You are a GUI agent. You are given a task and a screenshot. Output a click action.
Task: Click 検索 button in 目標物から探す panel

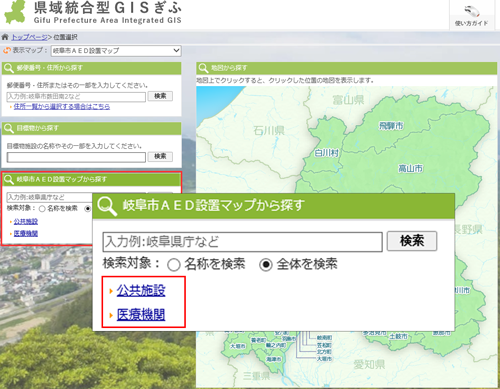point(160,156)
